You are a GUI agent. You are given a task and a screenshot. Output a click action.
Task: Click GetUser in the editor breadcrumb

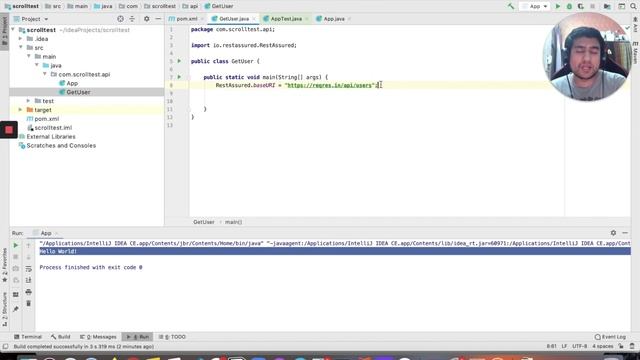204,222
